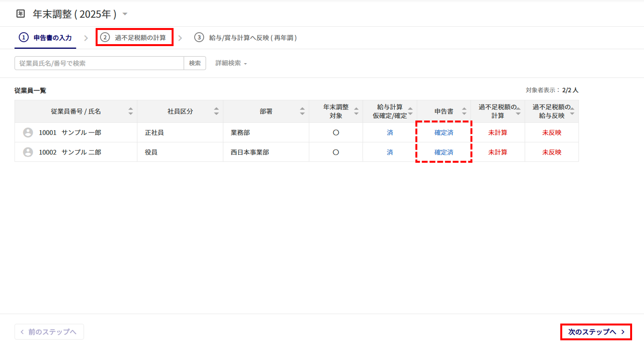Sort by 申告書 column arrows

(464, 111)
